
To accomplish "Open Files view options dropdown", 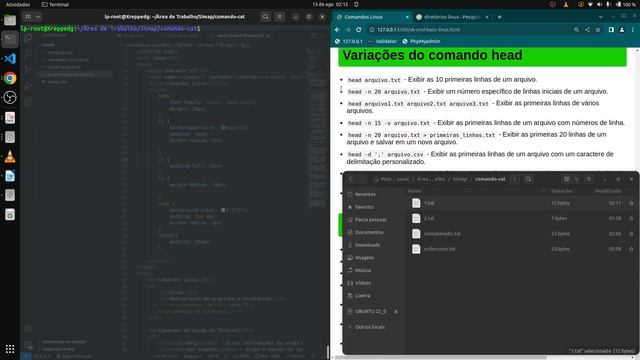I will pos(576,179).
